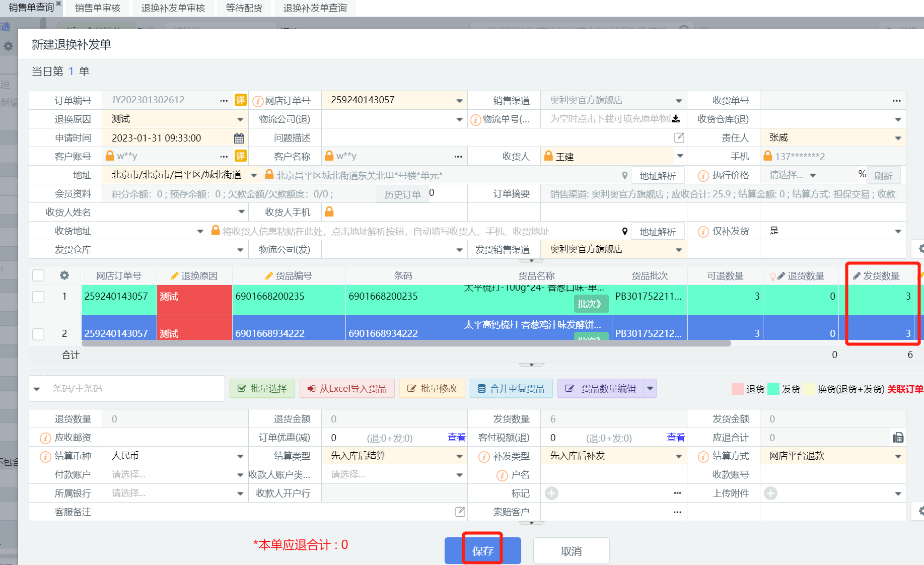Click download icon in 物流单号 field
This screenshot has height=565, width=924.
tap(676, 119)
